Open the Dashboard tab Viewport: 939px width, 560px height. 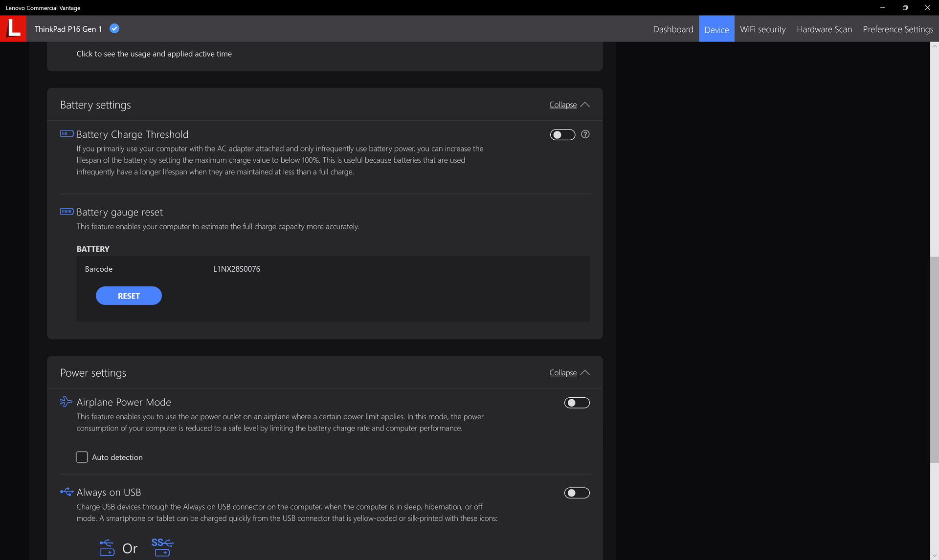[673, 29]
